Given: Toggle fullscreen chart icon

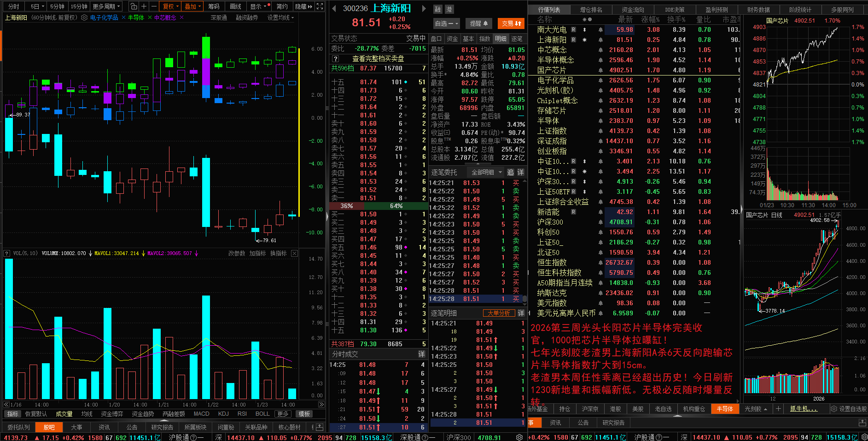Looking at the screenshot, I should pyautogui.click(x=320, y=6).
